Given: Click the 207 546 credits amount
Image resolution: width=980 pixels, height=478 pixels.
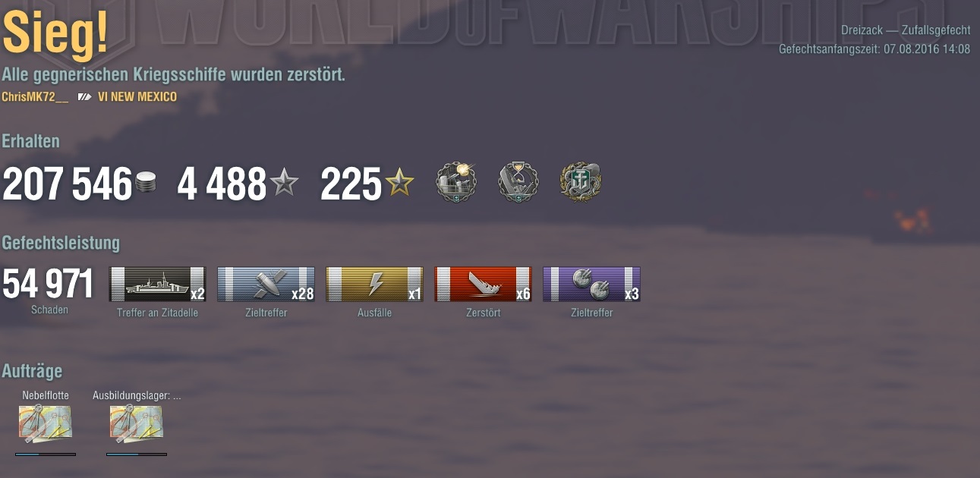Looking at the screenshot, I should (68, 184).
